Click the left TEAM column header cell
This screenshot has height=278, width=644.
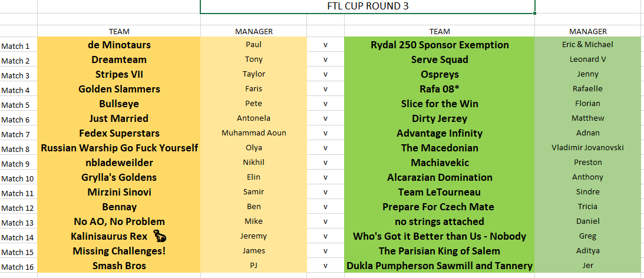tap(119, 31)
